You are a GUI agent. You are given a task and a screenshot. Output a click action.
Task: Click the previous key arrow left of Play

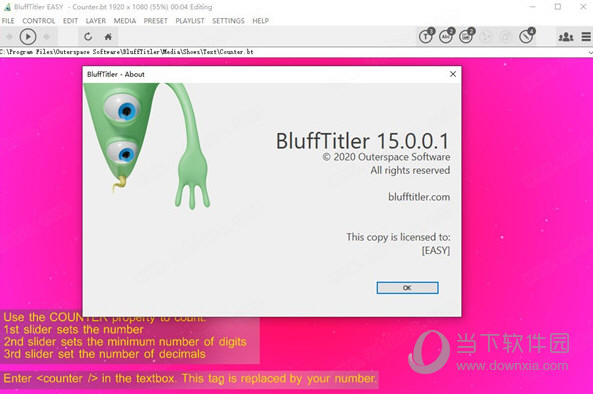[9, 37]
